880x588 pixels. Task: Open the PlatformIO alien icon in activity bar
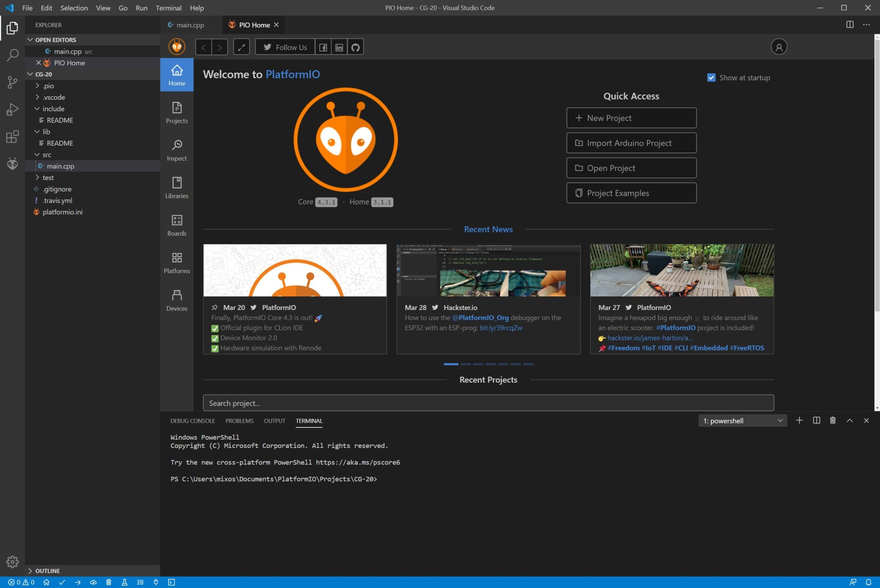(12, 164)
